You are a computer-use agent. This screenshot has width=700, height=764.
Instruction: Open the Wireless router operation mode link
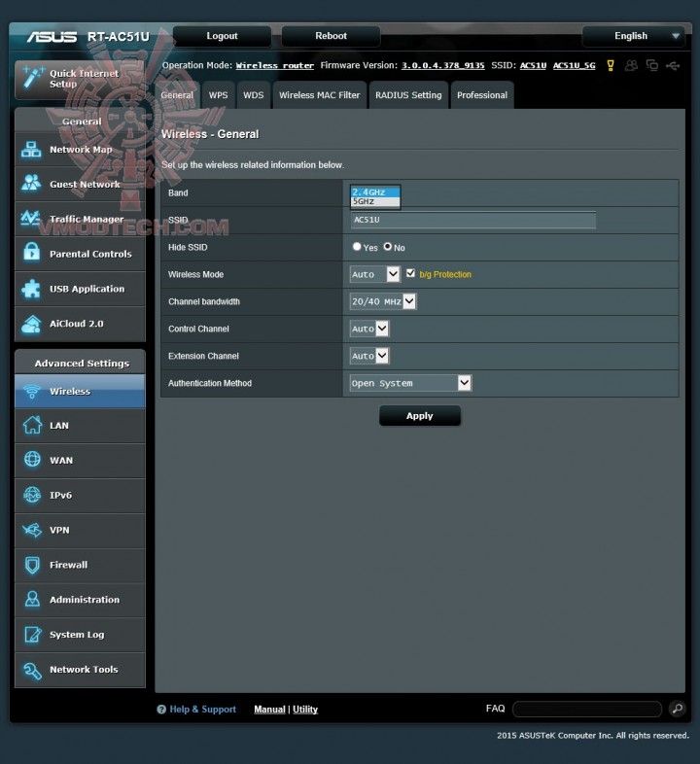click(275, 65)
